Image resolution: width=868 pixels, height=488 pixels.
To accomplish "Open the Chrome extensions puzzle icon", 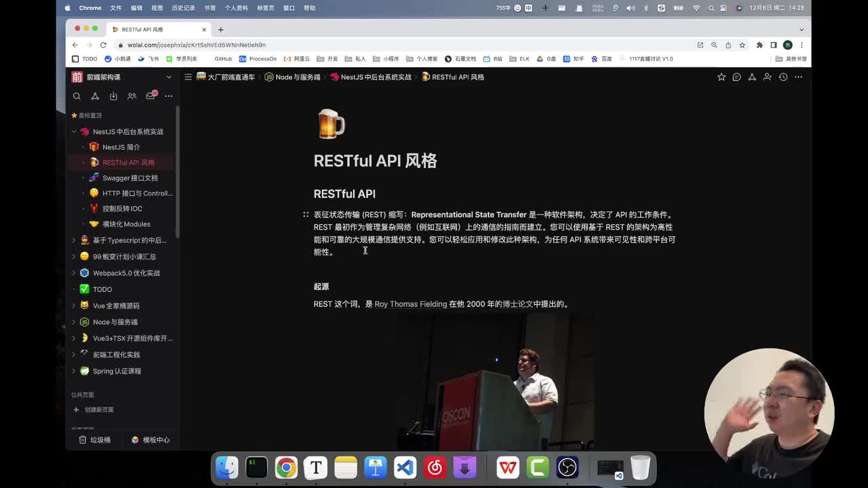I will tap(759, 45).
